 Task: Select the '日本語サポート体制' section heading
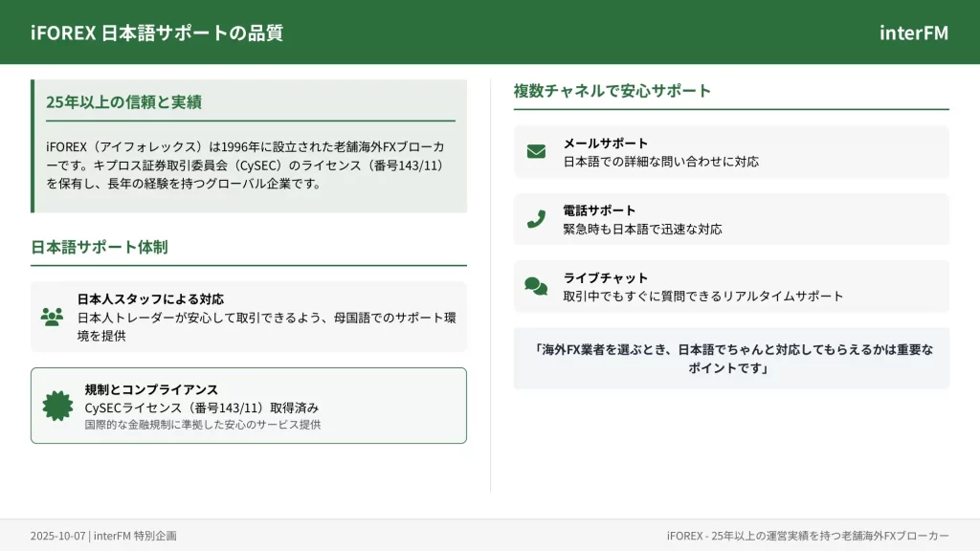[100, 247]
